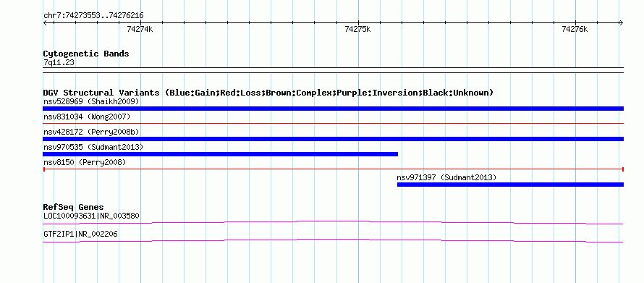Click the RefSeq Genes track heading
Viewport: 644px width, 283px height.
pos(73,207)
